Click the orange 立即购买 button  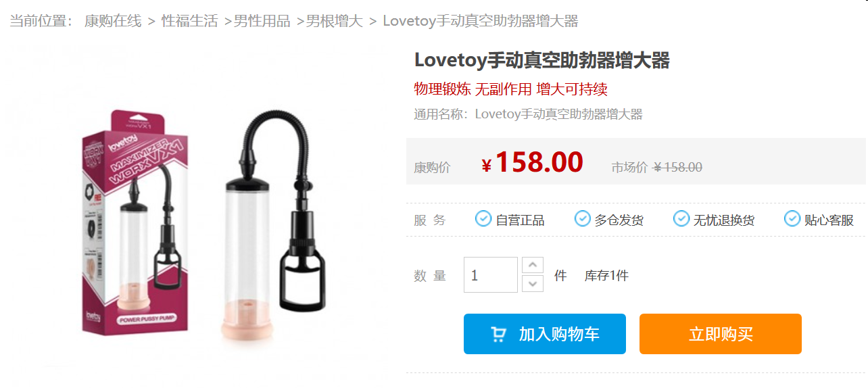point(721,334)
